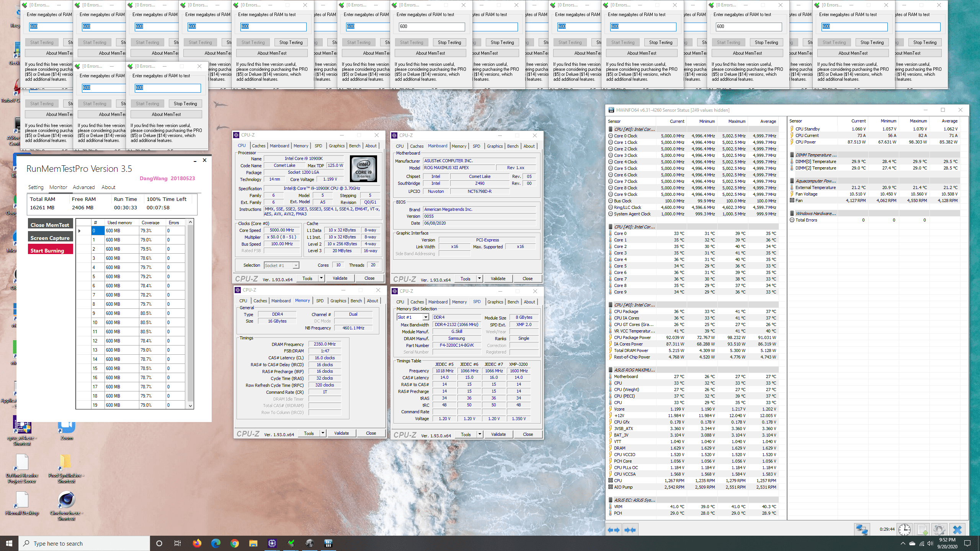Click HWiNFO shrink columns arrows icon
The width and height of the screenshot is (980, 551).
click(x=630, y=530)
